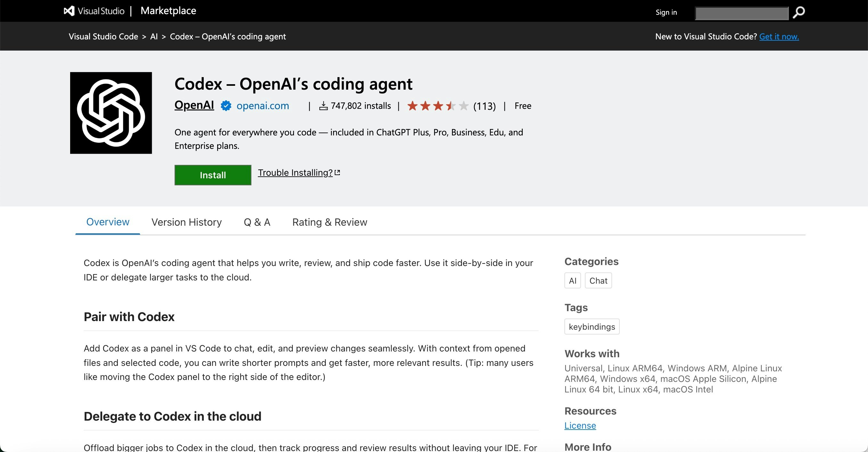Image resolution: width=868 pixels, height=452 pixels.
Task: Click Sign in at the top
Action: [666, 12]
